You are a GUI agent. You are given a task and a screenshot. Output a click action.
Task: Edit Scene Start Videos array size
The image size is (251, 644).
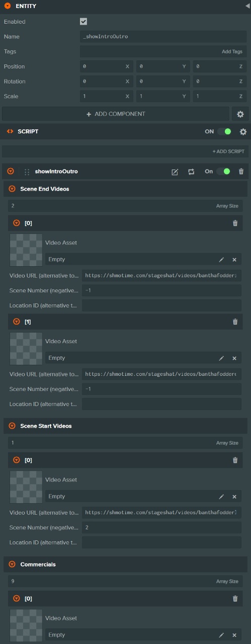[x=125, y=443]
